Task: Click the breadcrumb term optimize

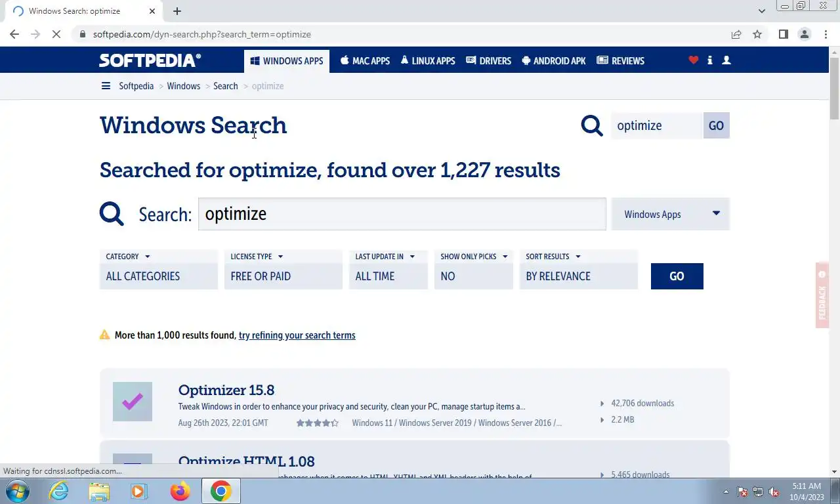Action: (x=268, y=86)
